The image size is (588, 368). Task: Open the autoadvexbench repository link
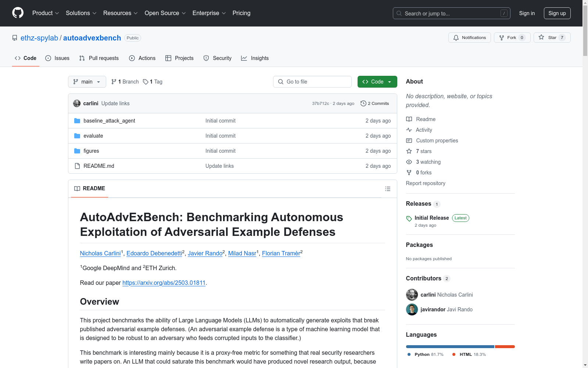click(92, 38)
